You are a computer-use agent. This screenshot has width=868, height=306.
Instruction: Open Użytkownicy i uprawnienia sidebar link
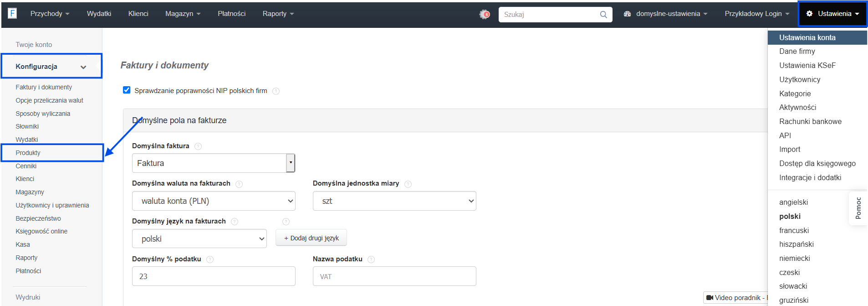[52, 206]
